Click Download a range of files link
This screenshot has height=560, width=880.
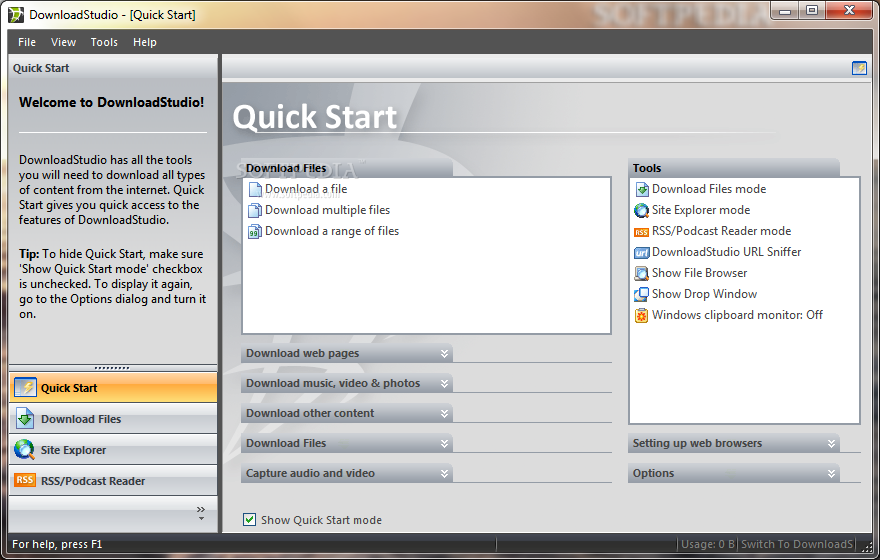tap(332, 231)
